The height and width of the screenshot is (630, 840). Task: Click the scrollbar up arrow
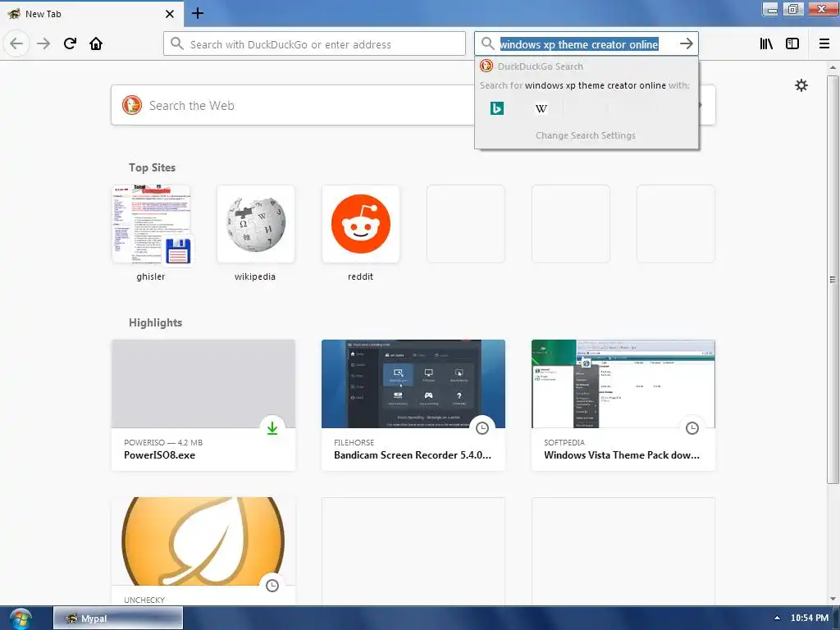(833, 67)
